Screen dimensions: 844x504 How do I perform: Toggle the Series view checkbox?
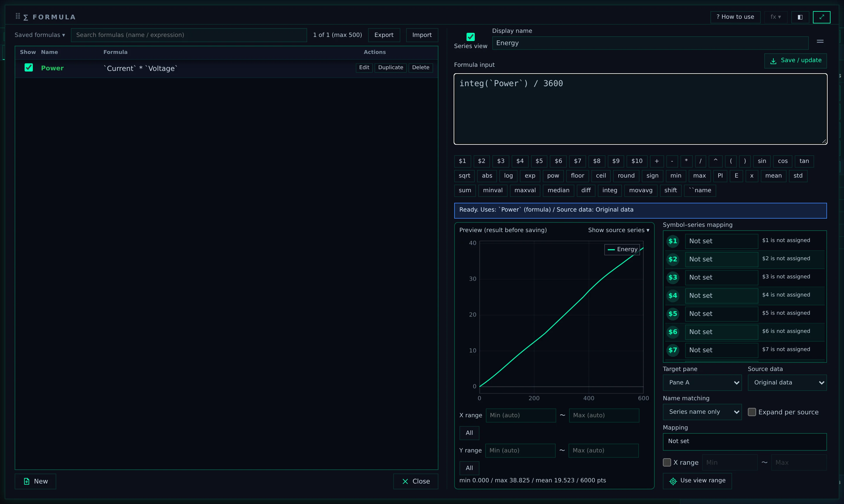pyautogui.click(x=470, y=37)
